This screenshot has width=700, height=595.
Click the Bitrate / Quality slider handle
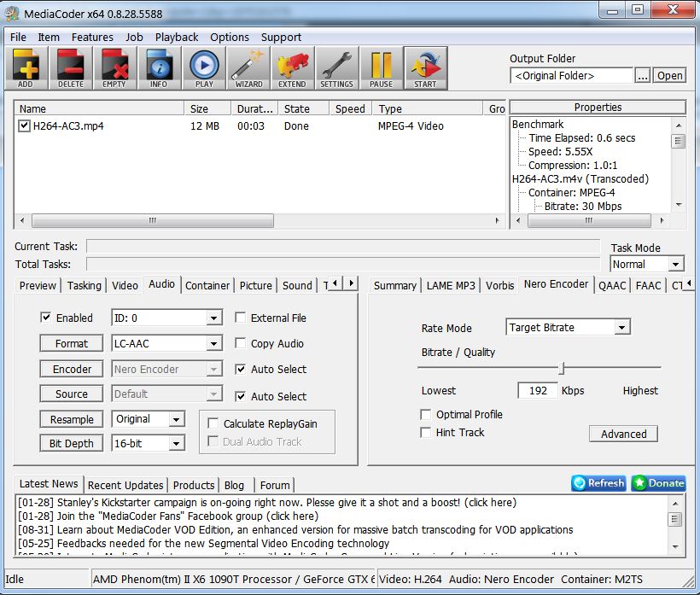[x=562, y=368]
